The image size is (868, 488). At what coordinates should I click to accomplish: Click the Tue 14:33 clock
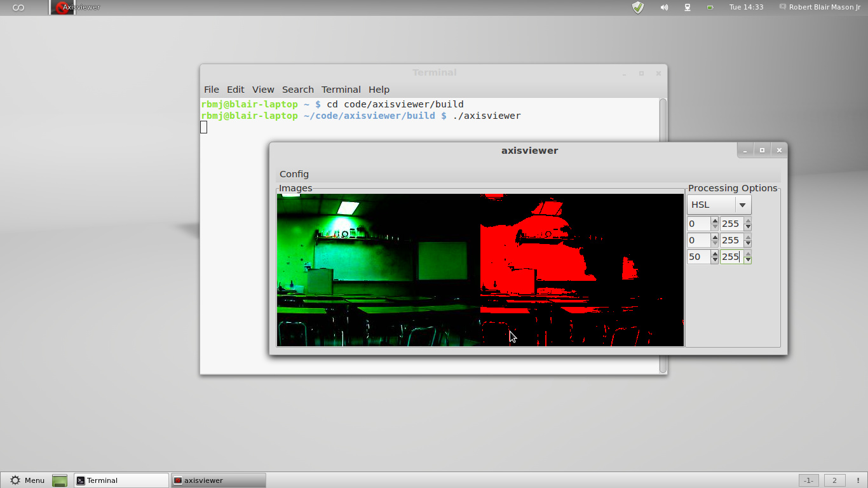(746, 8)
